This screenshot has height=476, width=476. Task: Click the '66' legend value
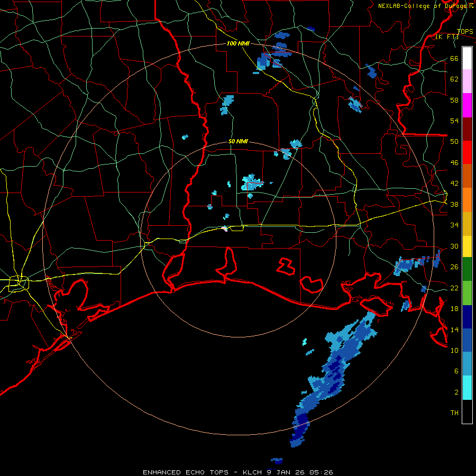point(454,58)
